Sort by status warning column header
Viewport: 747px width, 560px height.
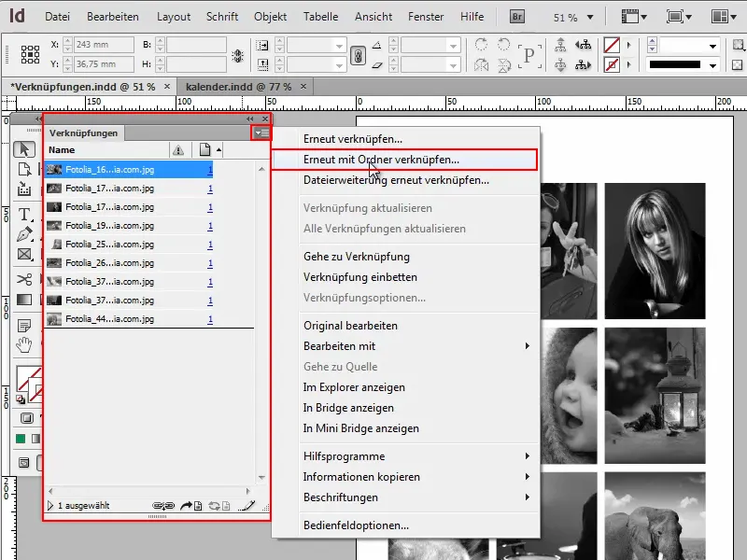[x=178, y=150]
